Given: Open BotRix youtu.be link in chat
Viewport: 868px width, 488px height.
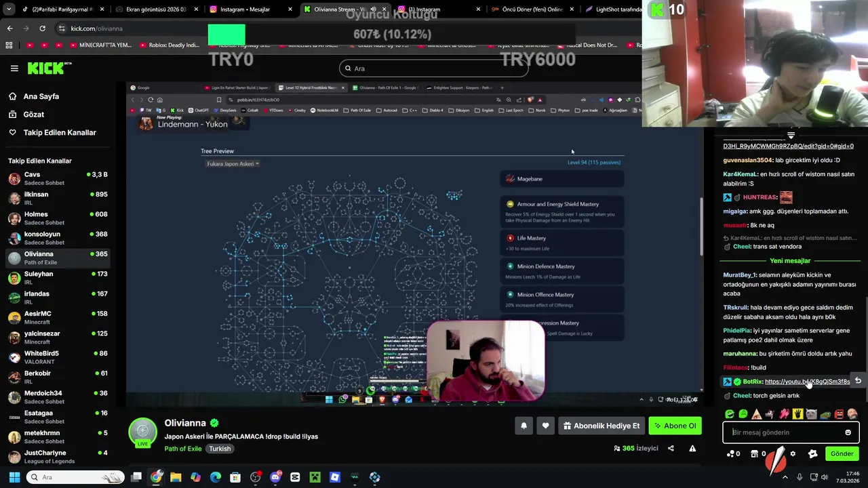Looking at the screenshot, I should click(x=807, y=382).
